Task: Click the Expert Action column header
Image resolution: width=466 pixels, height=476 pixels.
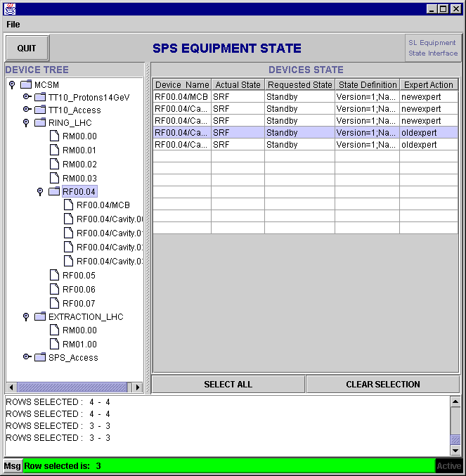Action: pyautogui.click(x=428, y=84)
